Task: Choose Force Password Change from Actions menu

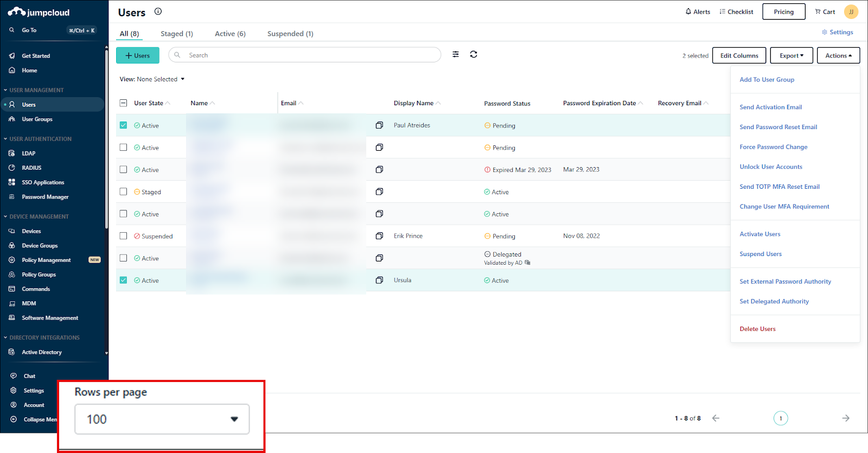Action: point(774,147)
